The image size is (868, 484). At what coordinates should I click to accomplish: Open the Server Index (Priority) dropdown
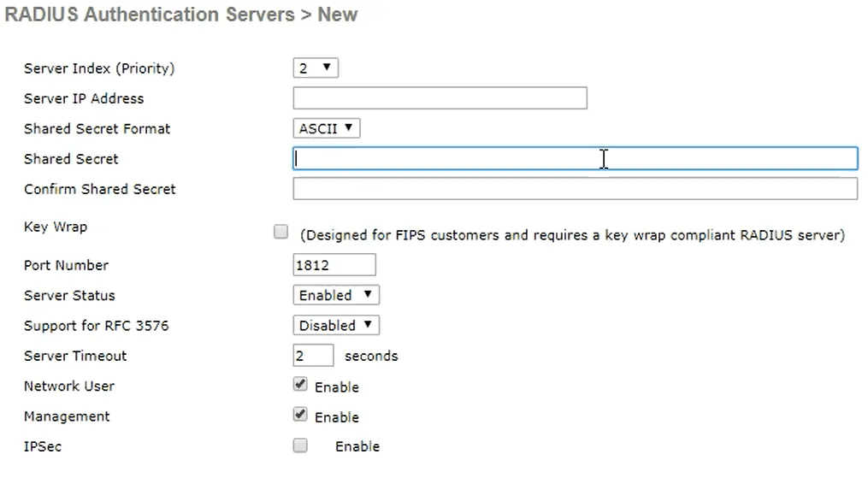pyautogui.click(x=316, y=68)
